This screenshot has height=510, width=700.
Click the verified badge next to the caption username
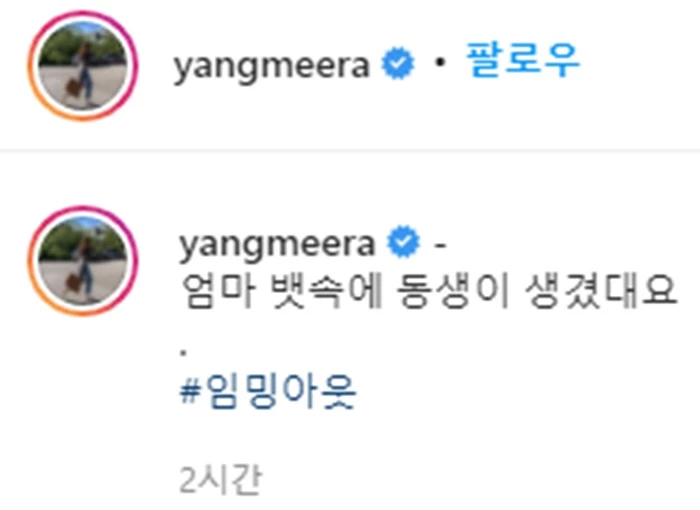(404, 242)
